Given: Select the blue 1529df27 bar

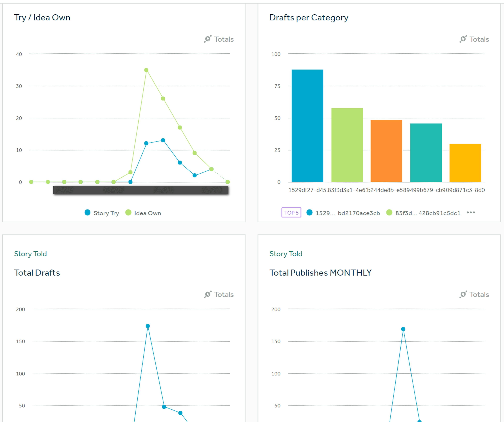Looking at the screenshot, I should [307, 125].
